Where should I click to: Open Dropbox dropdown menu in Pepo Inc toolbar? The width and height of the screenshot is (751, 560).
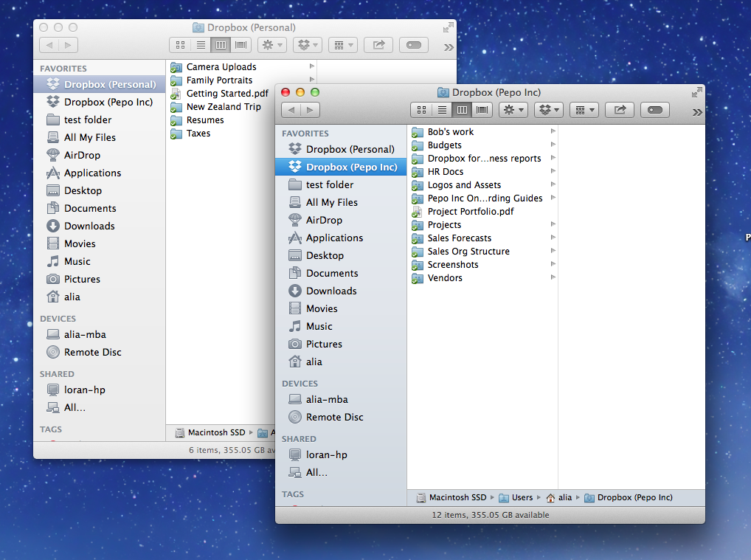550,110
